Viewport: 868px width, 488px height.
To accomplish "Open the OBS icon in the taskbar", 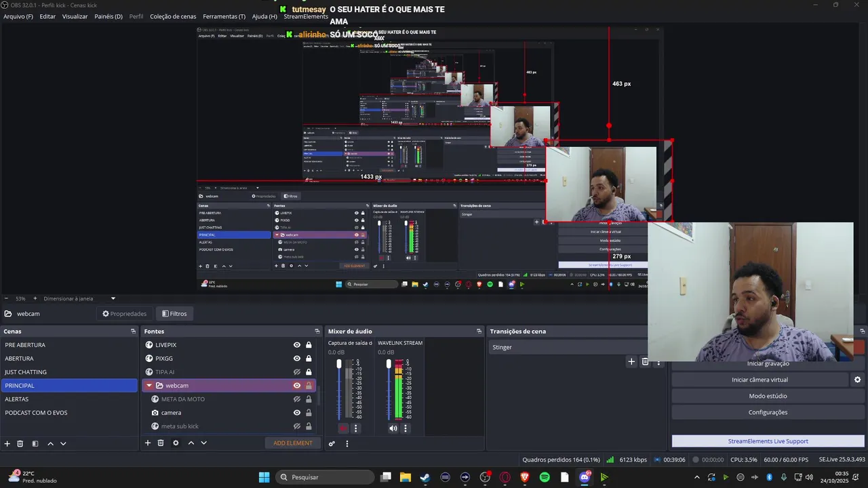I will point(485,477).
